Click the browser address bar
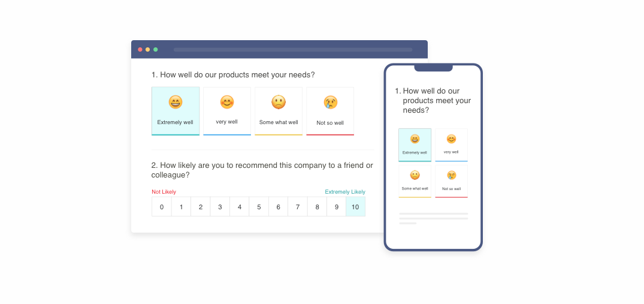Image resolution: width=644 pixels, height=304 pixels. click(x=292, y=49)
